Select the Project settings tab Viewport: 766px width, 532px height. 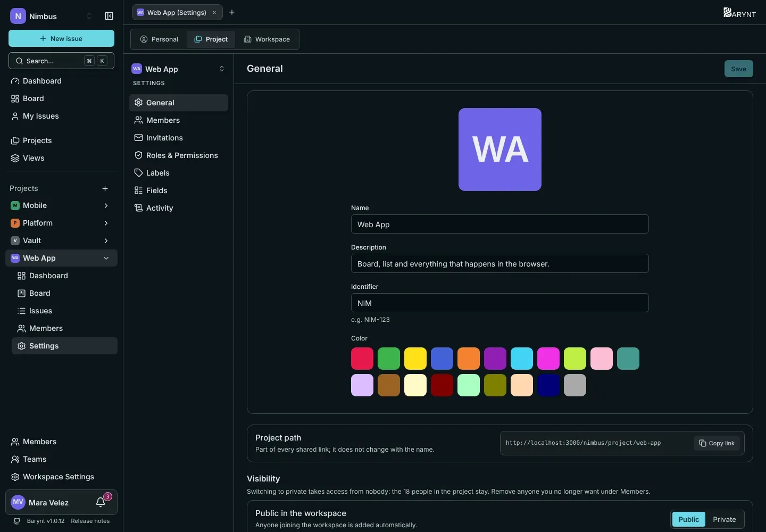pyautogui.click(x=211, y=39)
